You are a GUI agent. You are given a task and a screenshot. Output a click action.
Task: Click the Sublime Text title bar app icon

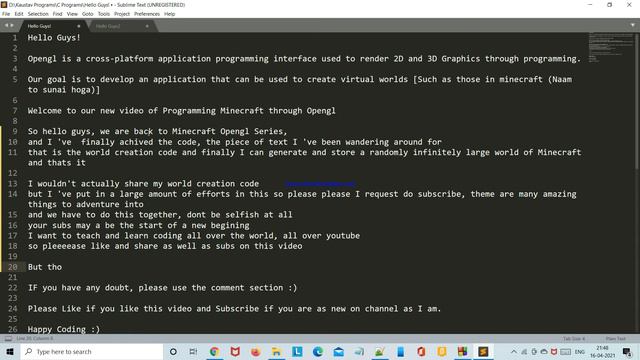(x=4, y=4)
